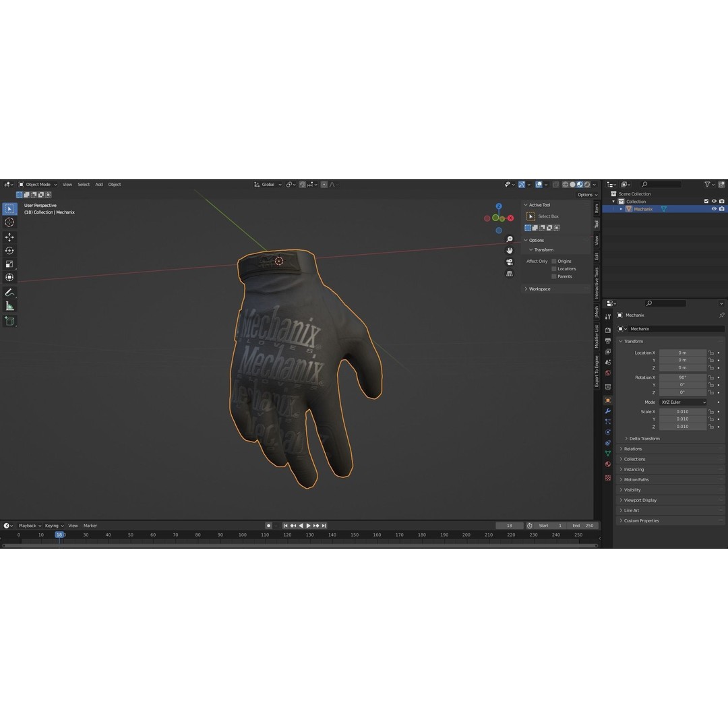Select the Select Box tool in left toolbar
This screenshot has height=728, width=728.
(9, 209)
